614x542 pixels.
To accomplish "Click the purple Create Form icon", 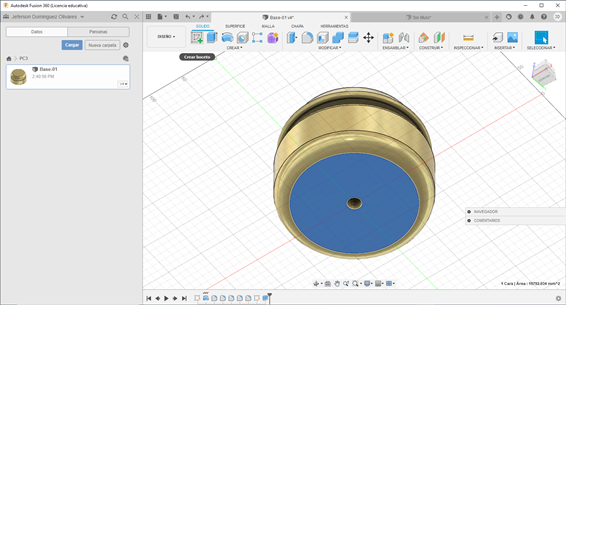I will [x=273, y=38].
